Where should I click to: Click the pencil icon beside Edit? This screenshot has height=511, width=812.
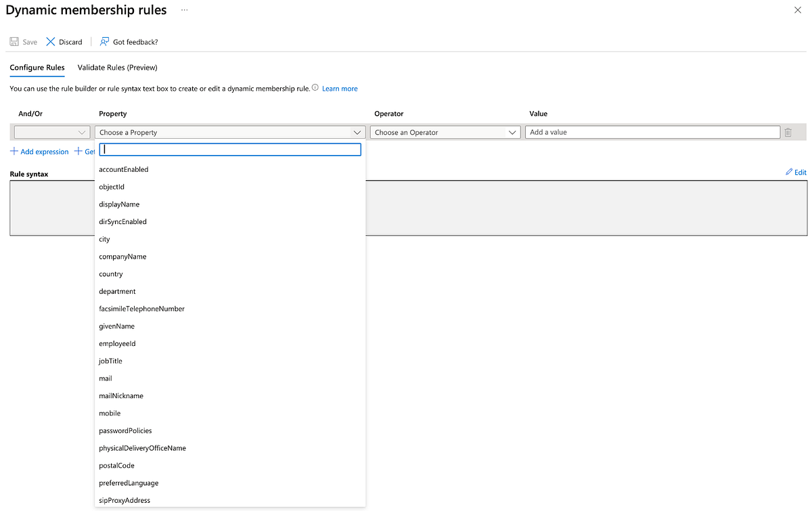pos(789,172)
